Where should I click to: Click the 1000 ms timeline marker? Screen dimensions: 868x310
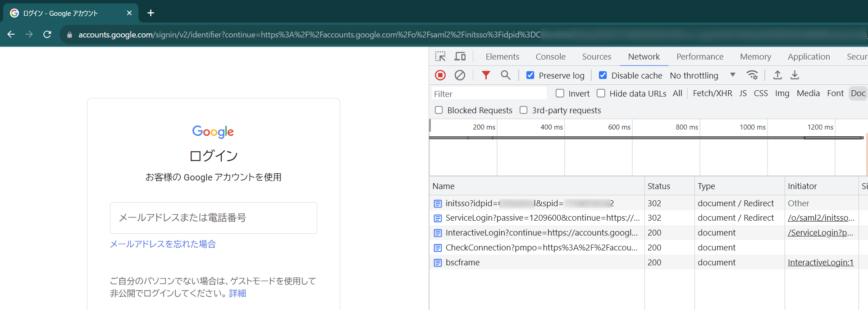(x=753, y=127)
